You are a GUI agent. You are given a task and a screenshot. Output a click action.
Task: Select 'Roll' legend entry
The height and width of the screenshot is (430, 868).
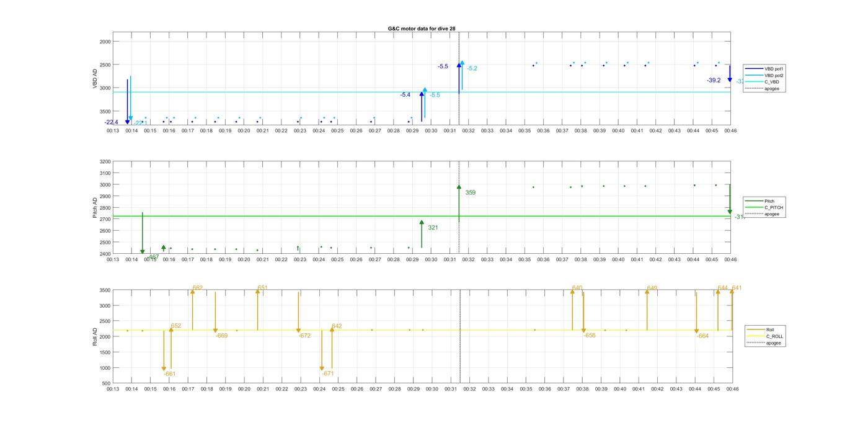761,329
